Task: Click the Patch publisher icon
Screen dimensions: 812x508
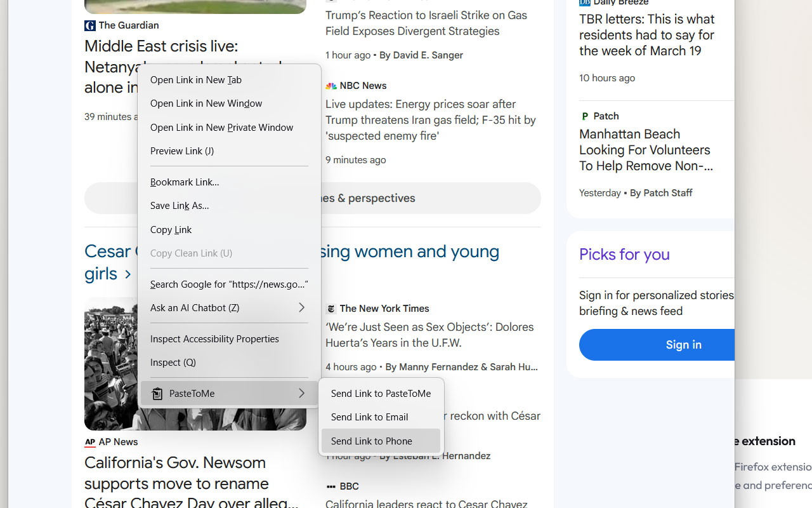Action: click(x=584, y=116)
